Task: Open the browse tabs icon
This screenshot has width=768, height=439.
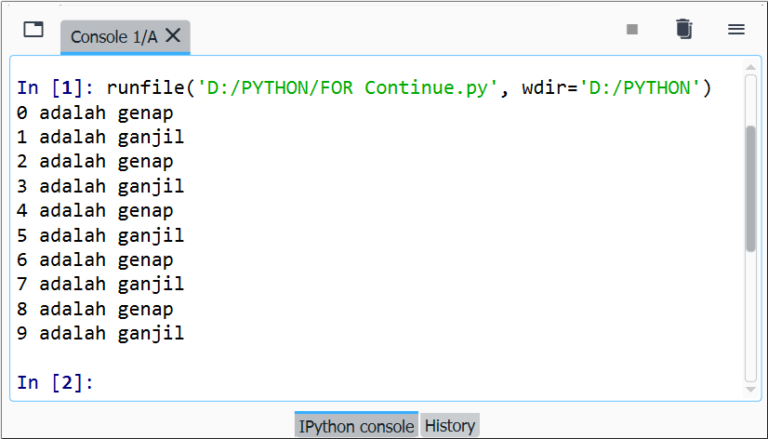Action: 34,30
